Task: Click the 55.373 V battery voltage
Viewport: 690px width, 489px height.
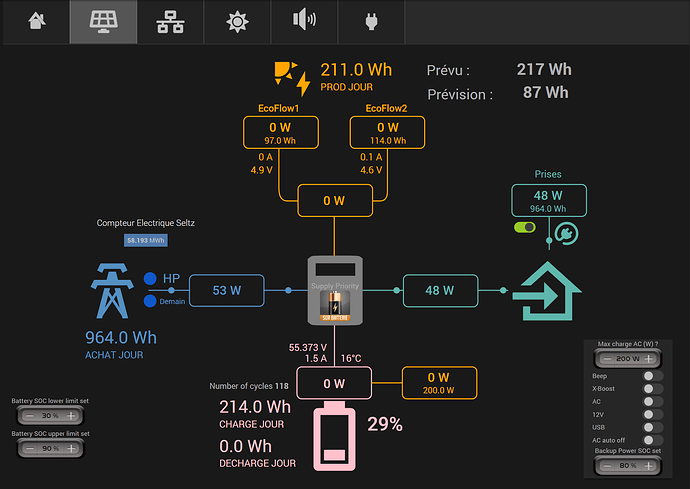Action: point(308,348)
